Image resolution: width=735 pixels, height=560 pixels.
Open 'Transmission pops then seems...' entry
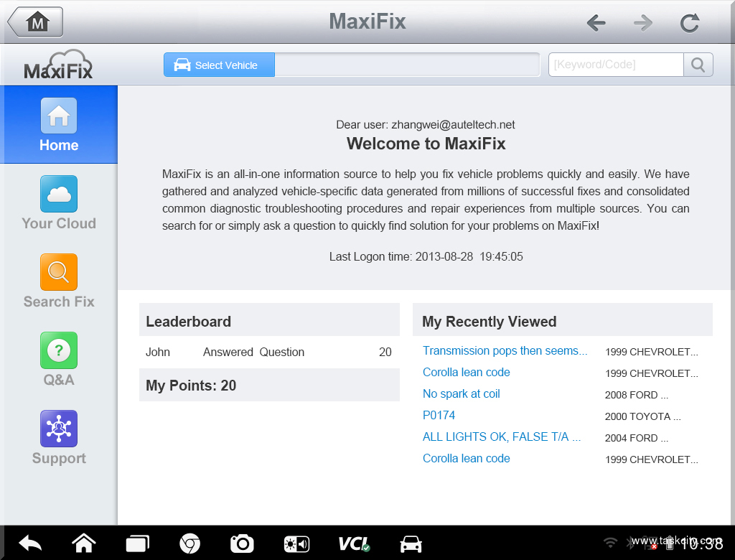click(x=505, y=350)
